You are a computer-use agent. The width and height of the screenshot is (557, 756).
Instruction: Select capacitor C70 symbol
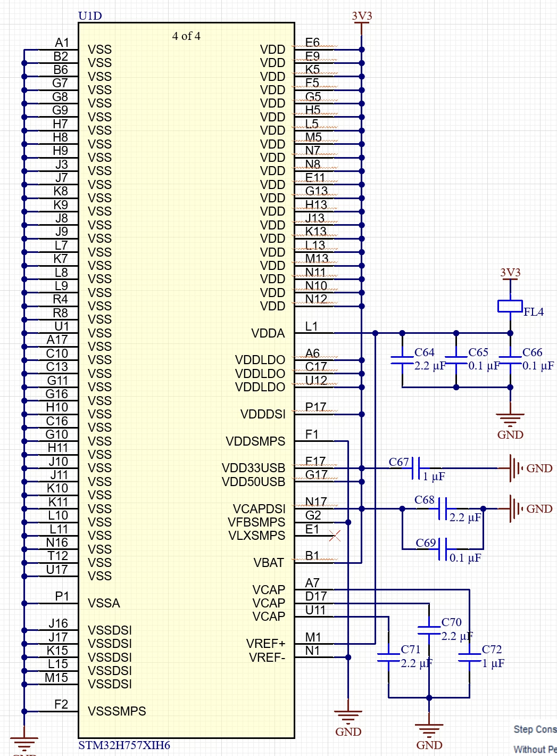pos(429,630)
